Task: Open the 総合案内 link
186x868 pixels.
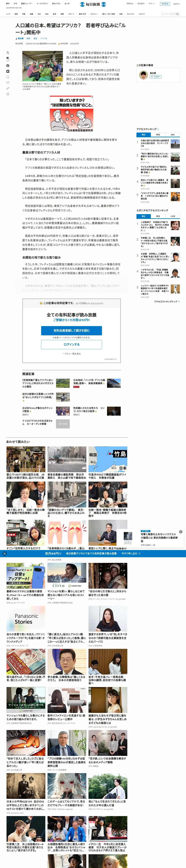Action: coord(141,4)
